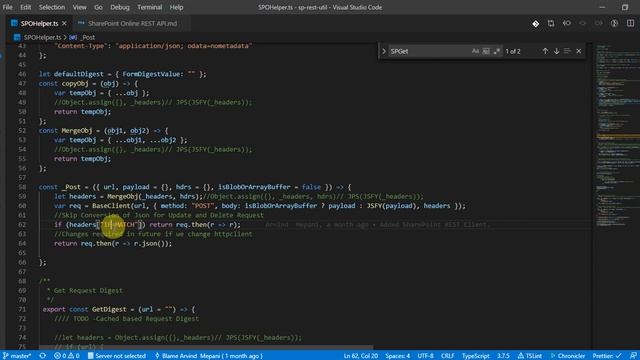Screen dimensions: 640x360
Task: Click Prettier status bar item
Action: coord(607,356)
